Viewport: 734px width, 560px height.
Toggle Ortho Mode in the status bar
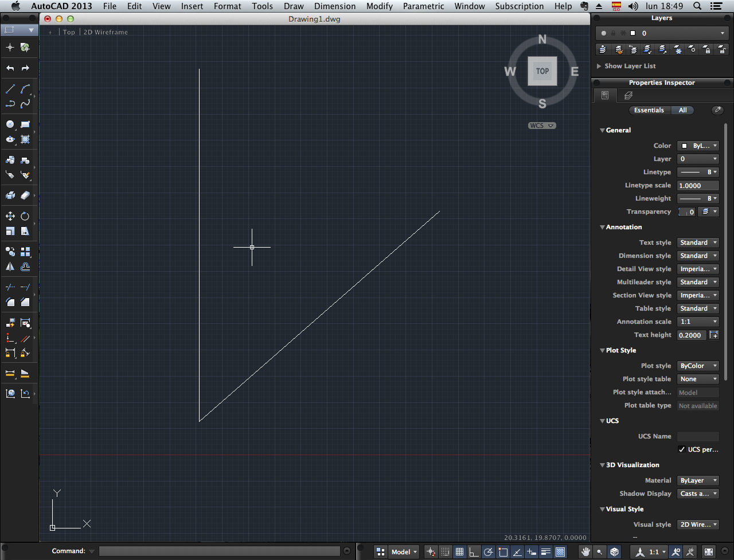(474, 552)
